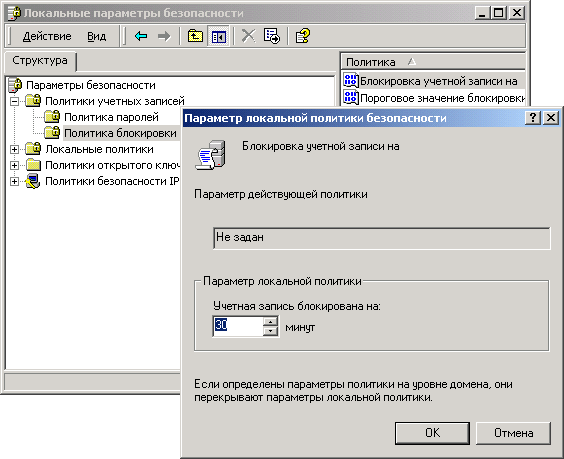Expand the Политики безопасности IP node

pyautogui.click(x=14, y=181)
